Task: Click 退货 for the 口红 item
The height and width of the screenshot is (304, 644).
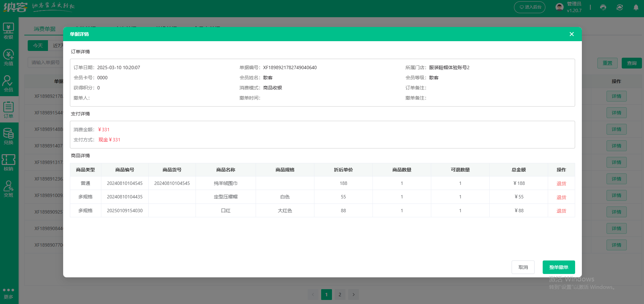Action: click(561, 210)
